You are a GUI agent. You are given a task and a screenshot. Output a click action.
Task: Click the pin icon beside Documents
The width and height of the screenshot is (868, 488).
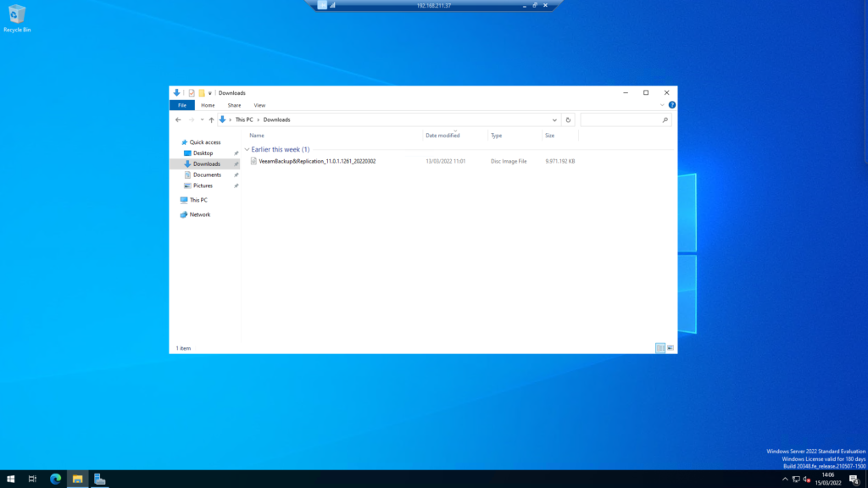coord(236,175)
